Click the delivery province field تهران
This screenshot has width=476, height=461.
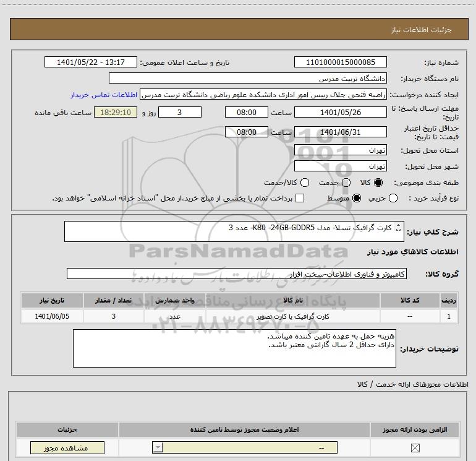point(340,150)
